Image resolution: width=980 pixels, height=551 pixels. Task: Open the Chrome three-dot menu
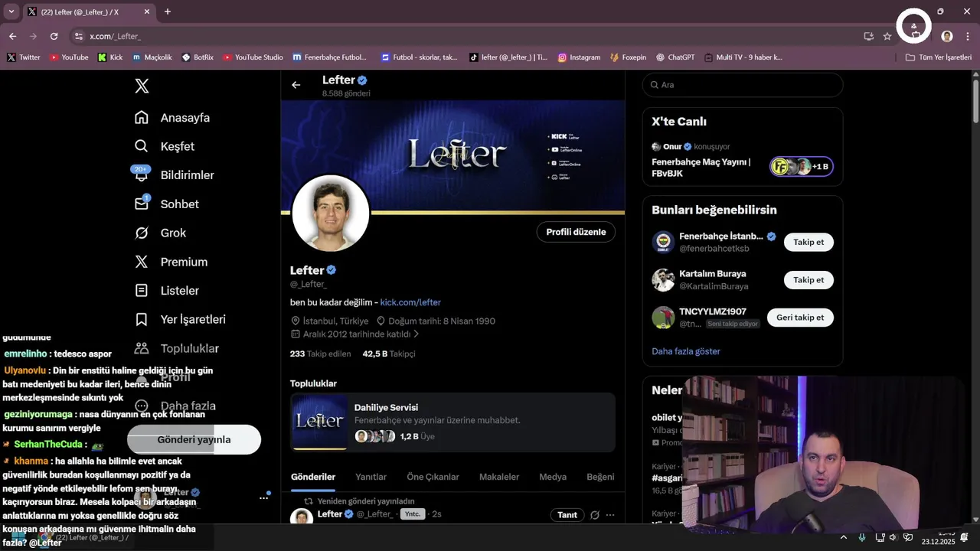tap(969, 36)
